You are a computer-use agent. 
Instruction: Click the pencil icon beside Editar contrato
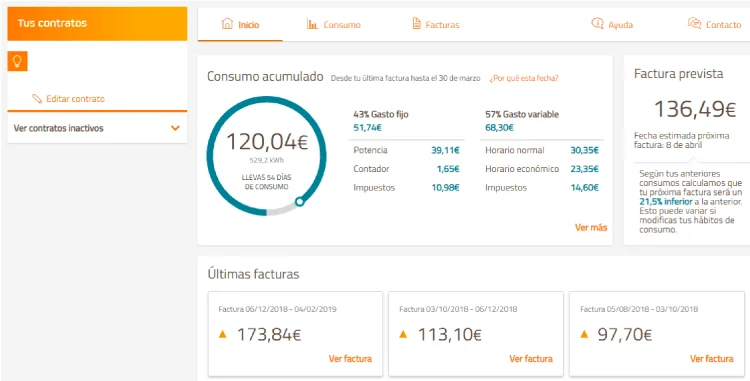click(37, 99)
